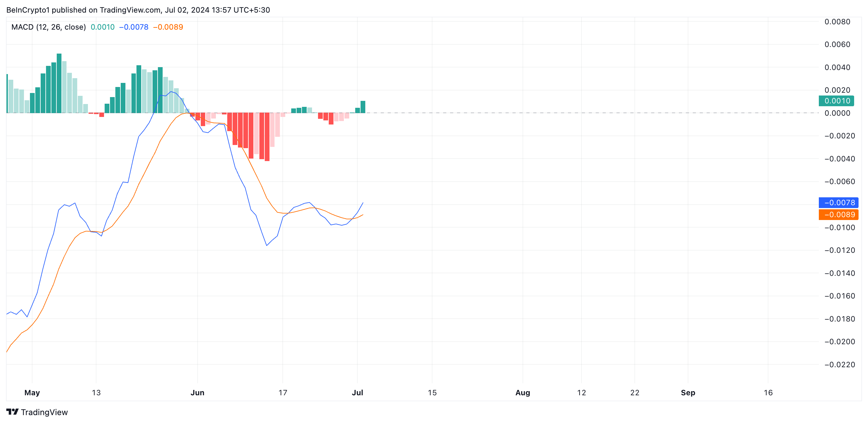The height and width of the screenshot is (423, 868).
Task: Click the TradingView logo icon
Action: click(13, 412)
